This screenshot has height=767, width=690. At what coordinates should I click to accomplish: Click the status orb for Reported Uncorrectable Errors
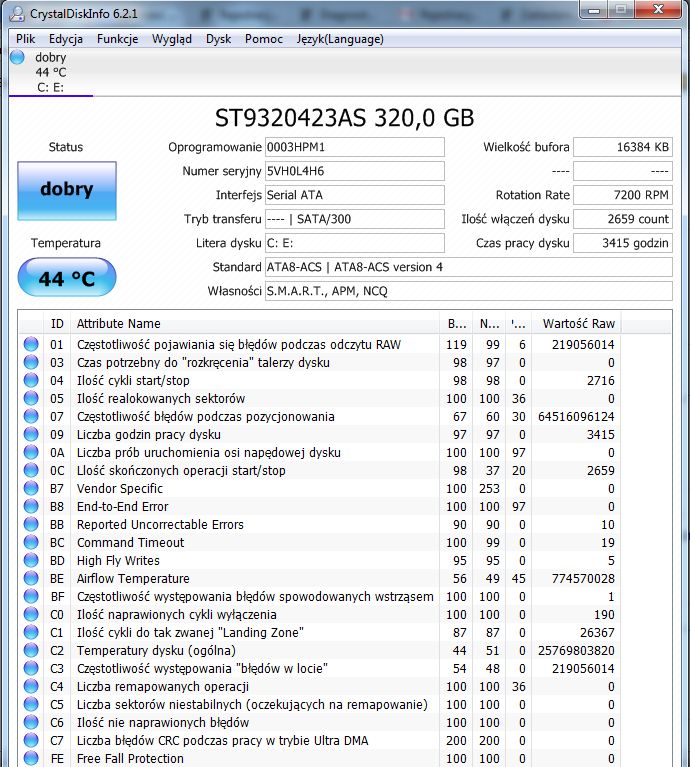click(31, 524)
